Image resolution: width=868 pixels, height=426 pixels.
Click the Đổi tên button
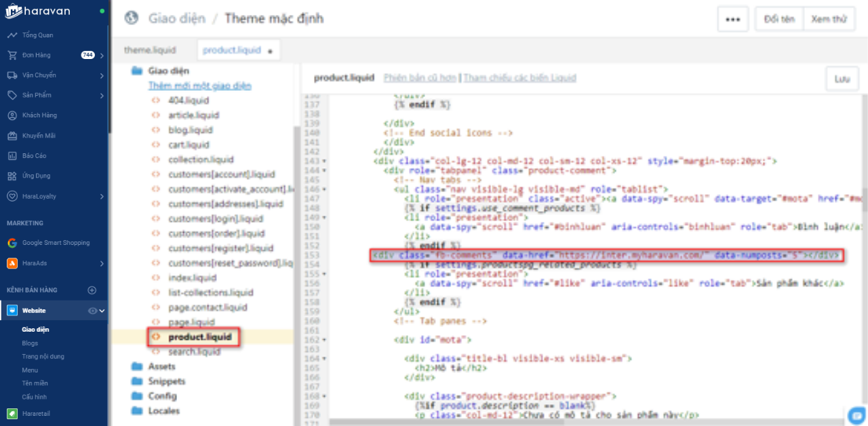tap(779, 19)
